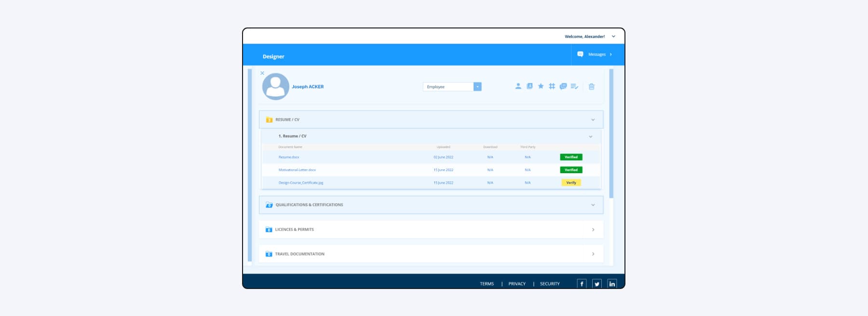Open the chat bubbles comments icon
Screen dimensions: 868x316
[563, 86]
